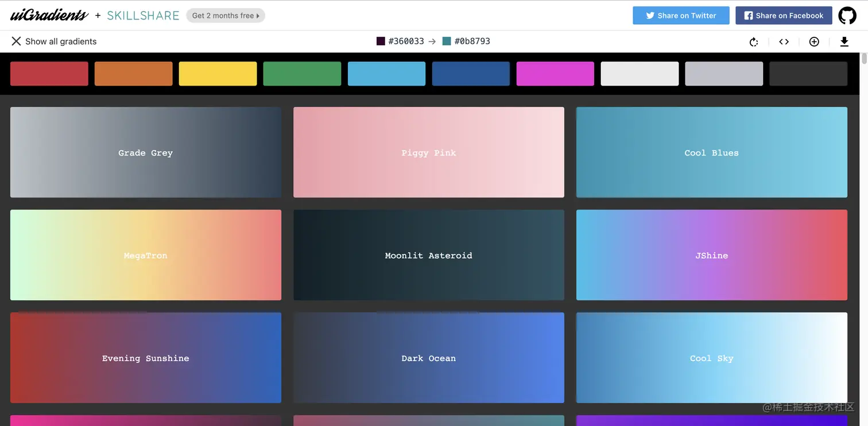The height and width of the screenshot is (426, 868).
Task: Filter gradients by black swatch
Action: (x=809, y=73)
